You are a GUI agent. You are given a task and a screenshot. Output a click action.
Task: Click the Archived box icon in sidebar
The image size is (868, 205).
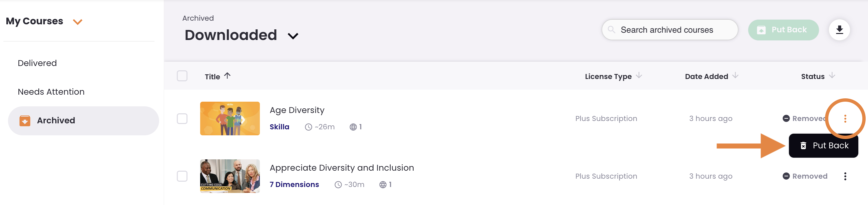[x=25, y=121]
